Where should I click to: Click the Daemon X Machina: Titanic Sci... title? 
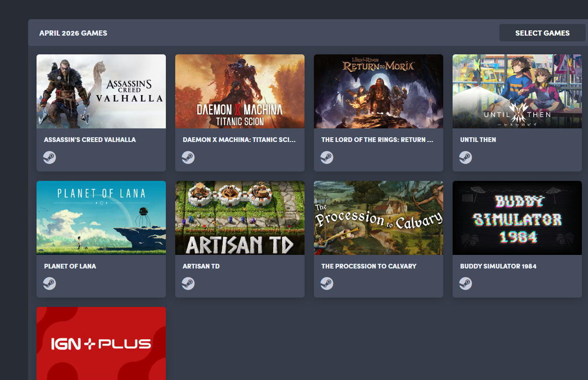pyautogui.click(x=239, y=140)
